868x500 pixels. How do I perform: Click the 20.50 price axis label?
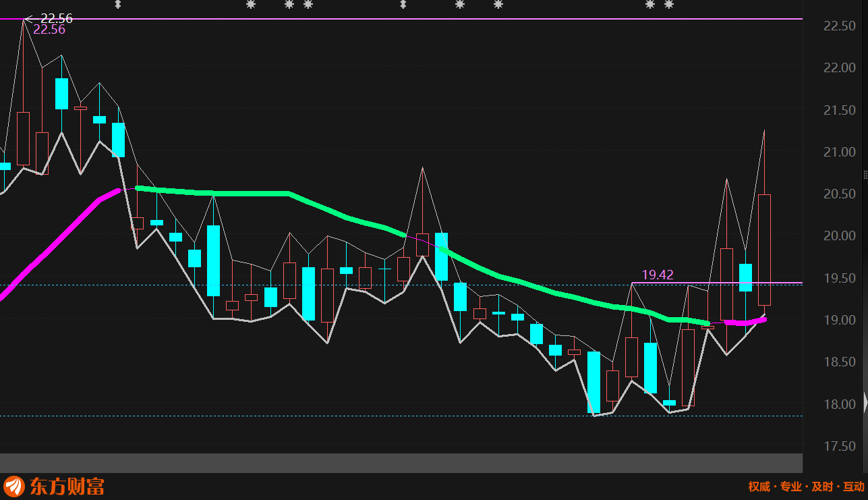(x=840, y=194)
